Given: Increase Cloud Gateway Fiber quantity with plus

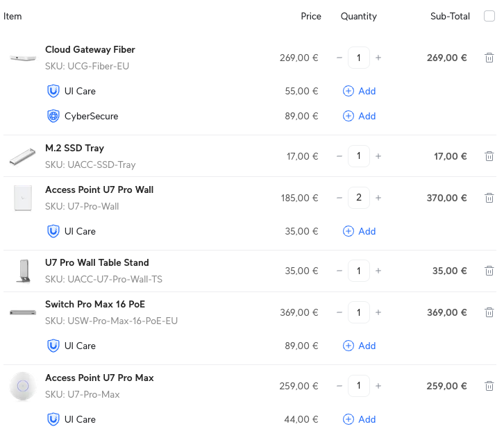Looking at the screenshot, I should 378,58.
